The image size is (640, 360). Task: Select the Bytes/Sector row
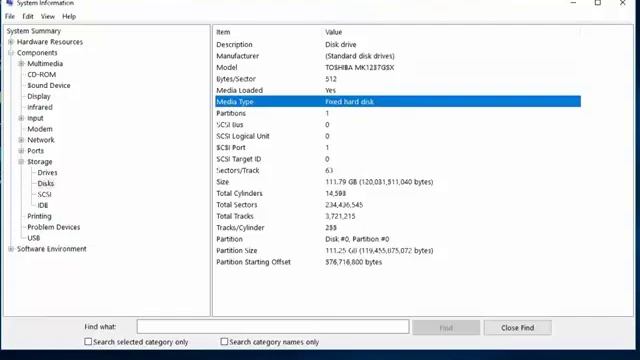[398, 79]
